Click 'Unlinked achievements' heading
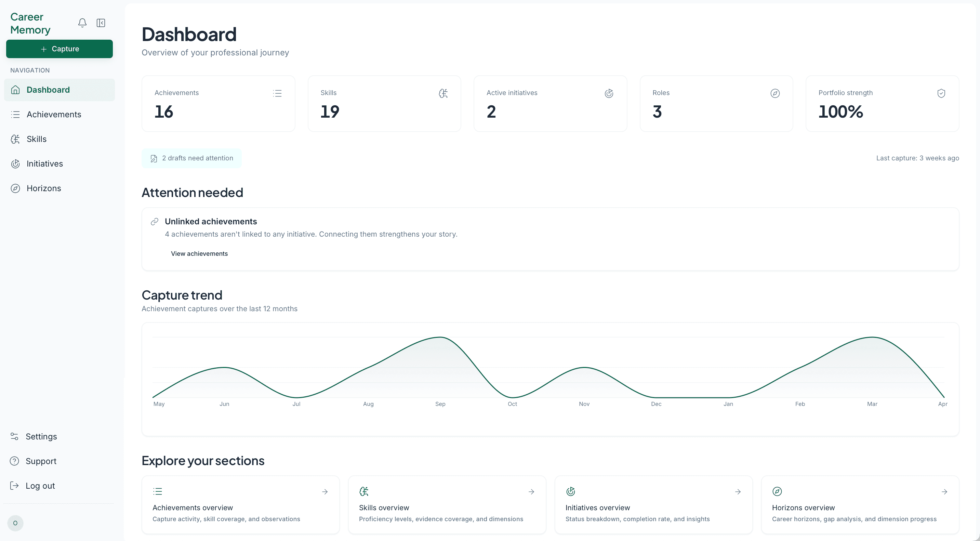 pos(211,221)
